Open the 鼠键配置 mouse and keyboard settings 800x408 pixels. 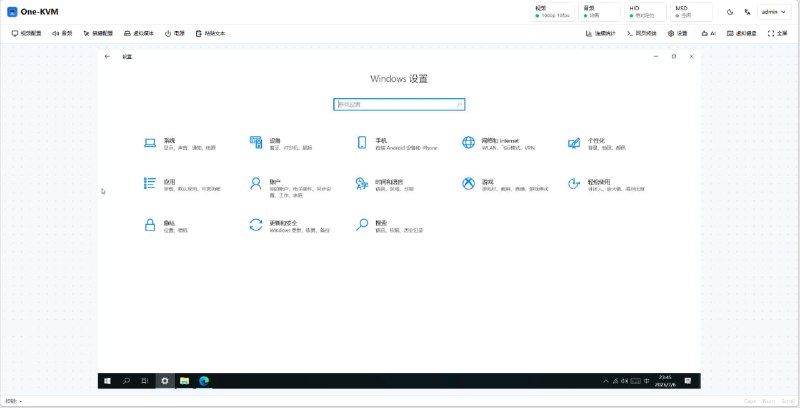coord(98,33)
